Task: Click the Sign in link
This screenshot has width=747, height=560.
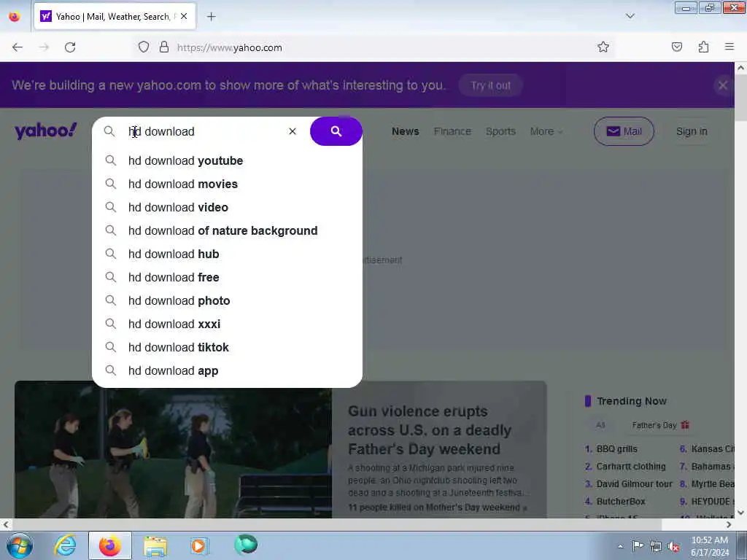Action: 692,131
